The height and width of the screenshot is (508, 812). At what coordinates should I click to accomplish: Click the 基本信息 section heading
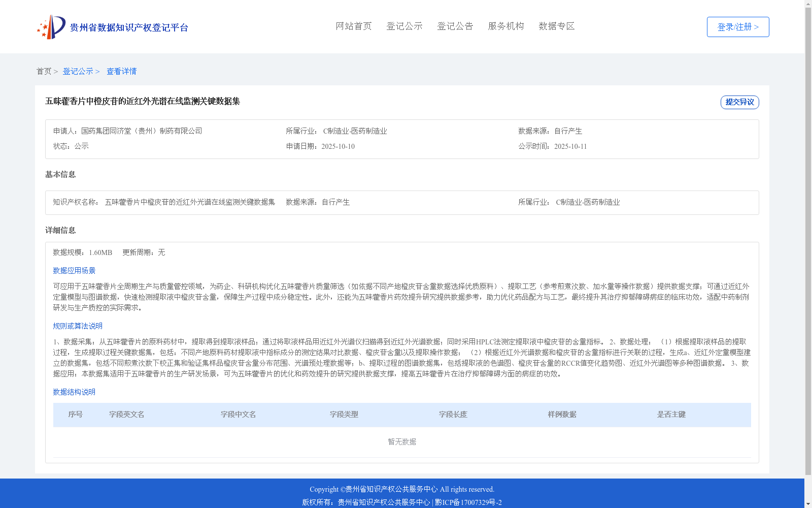click(x=60, y=175)
